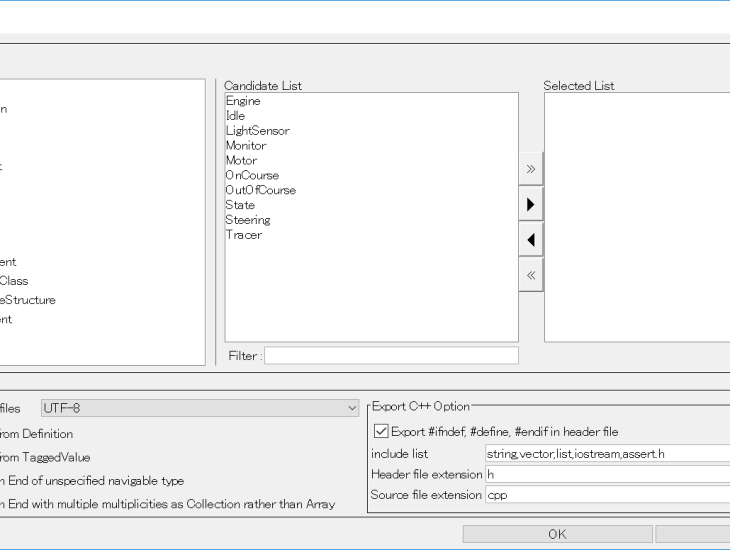The width and height of the screenshot is (730, 550).
Task: Click the add-all double right arrow button
Action: (530, 169)
